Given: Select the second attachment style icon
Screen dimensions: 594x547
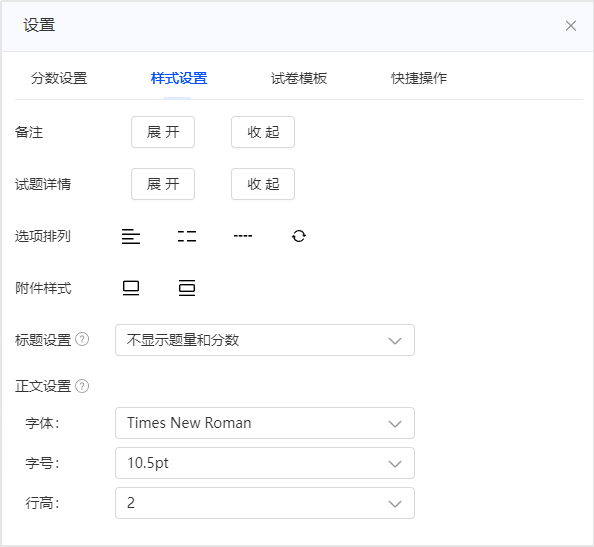Looking at the screenshot, I should [x=187, y=288].
